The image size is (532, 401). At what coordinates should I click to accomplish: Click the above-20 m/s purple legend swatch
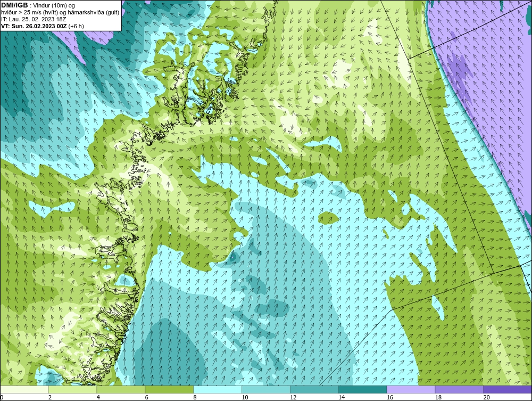coord(508,389)
